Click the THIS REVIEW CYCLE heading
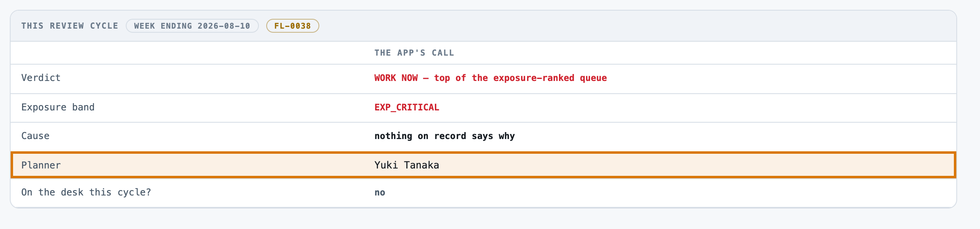The width and height of the screenshot is (980, 229). click(x=69, y=26)
